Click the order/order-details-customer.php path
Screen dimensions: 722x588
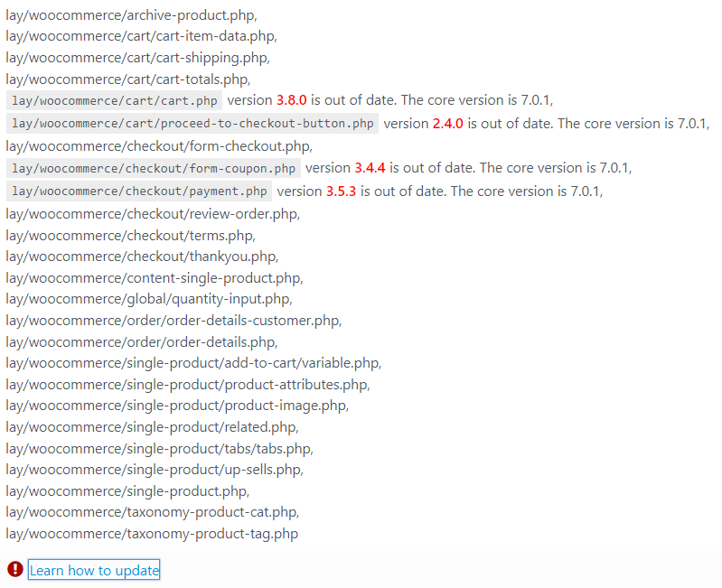pyautogui.click(x=173, y=321)
